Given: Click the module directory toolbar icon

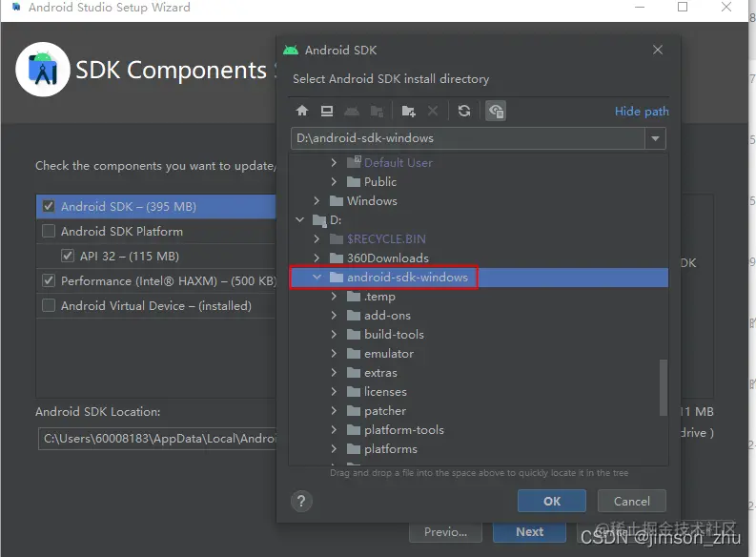Looking at the screenshot, I should click(x=377, y=112).
